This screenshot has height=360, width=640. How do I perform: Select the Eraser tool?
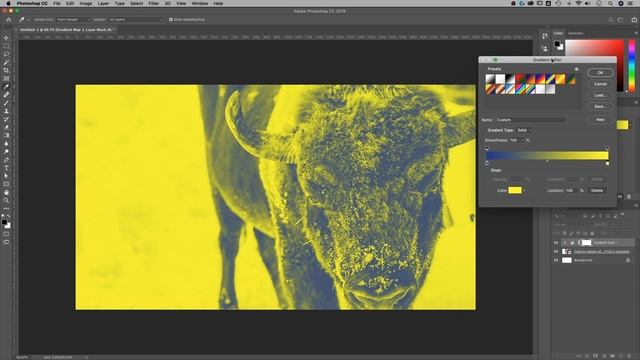tap(6, 127)
